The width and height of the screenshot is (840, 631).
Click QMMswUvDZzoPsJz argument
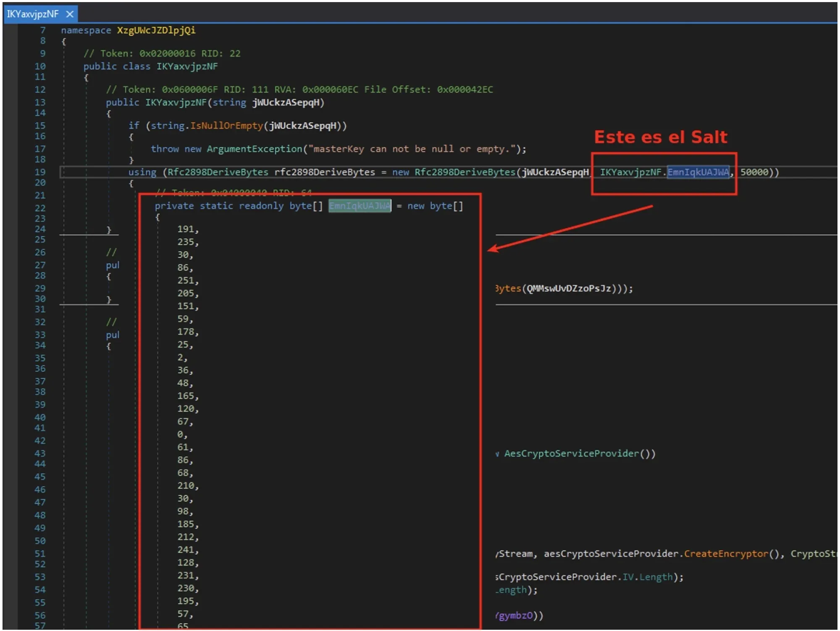[x=569, y=288]
